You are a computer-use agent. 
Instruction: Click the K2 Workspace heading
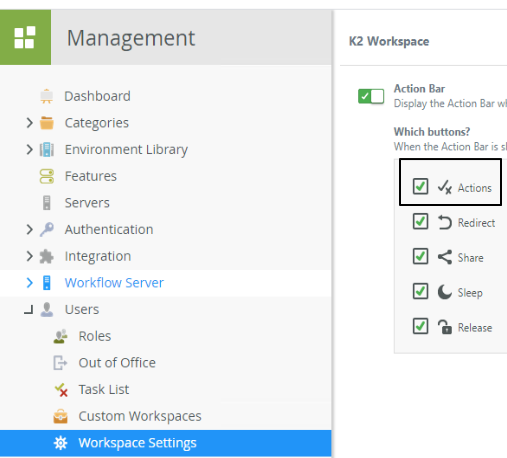coord(389,41)
